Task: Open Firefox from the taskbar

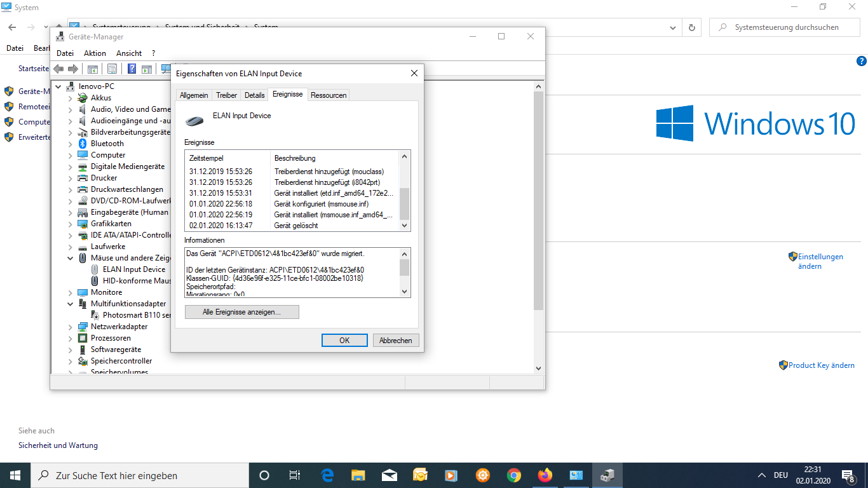Action: coord(545,475)
